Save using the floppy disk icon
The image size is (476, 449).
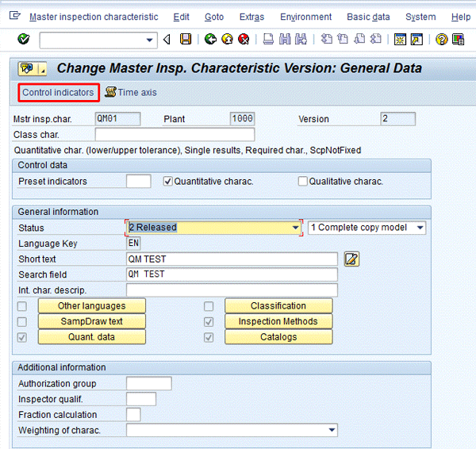click(186, 39)
